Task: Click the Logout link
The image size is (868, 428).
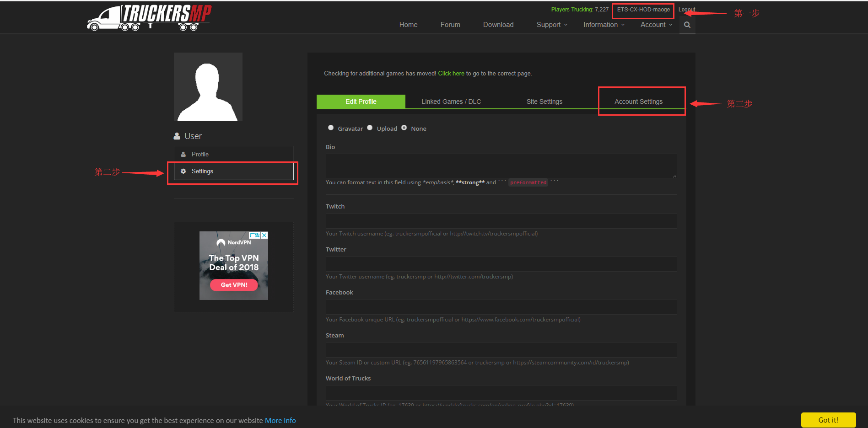Action: (x=686, y=10)
